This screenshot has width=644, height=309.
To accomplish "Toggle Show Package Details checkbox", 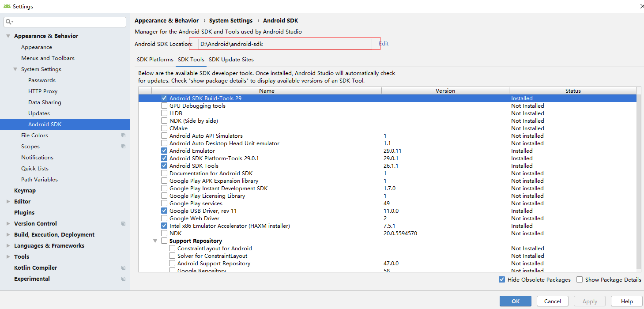I will 580,279.
